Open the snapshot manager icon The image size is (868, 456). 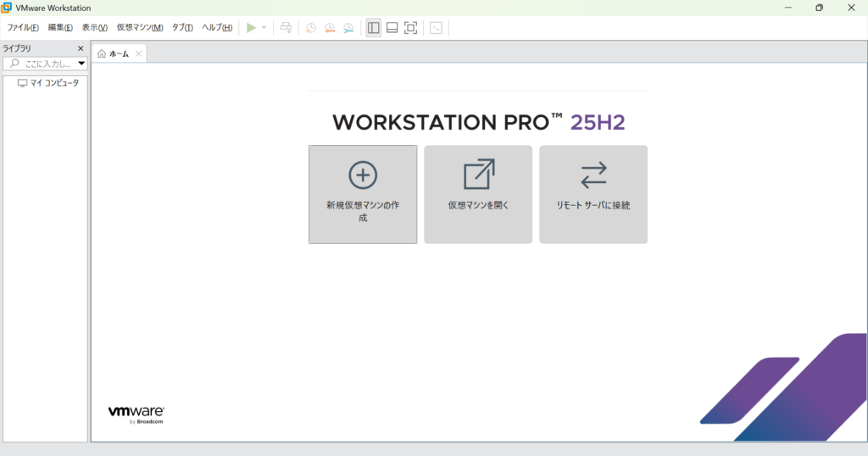click(348, 28)
